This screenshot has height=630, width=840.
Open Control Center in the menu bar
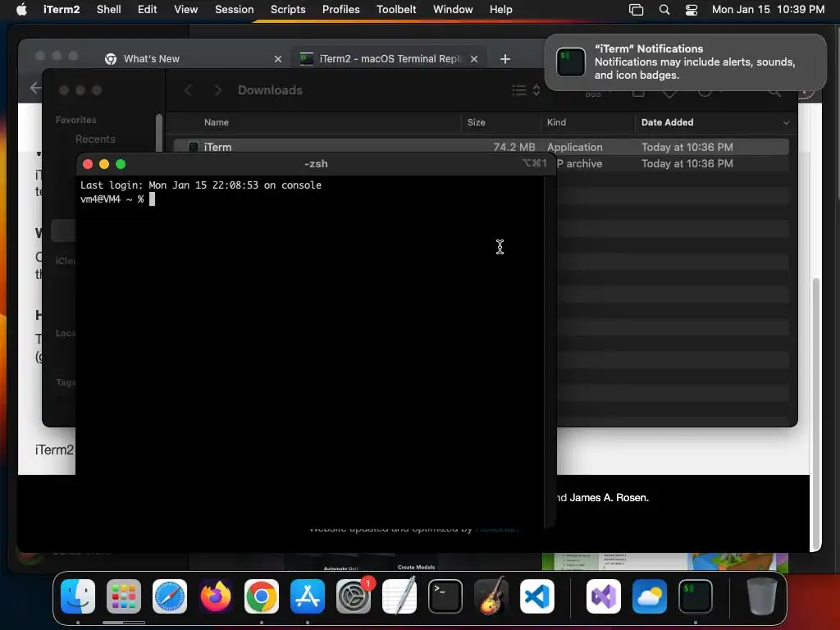(692, 10)
